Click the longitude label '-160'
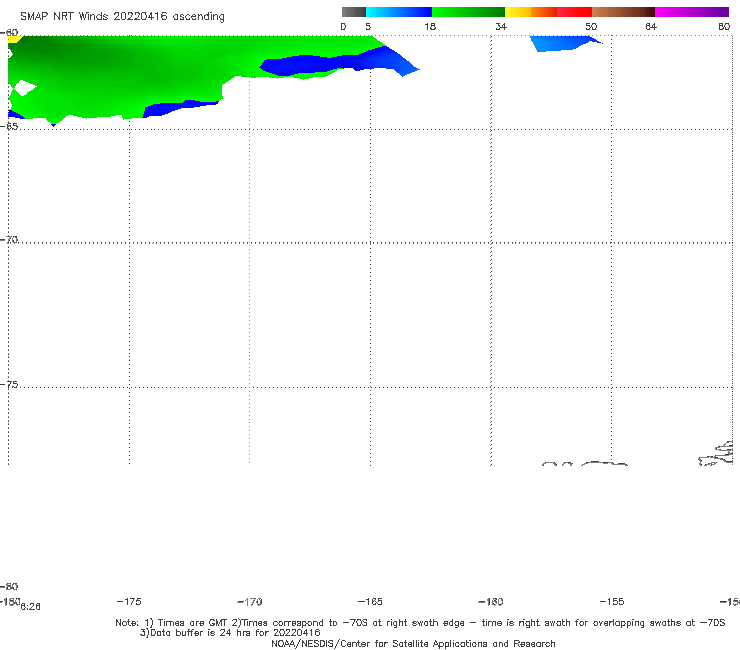This screenshot has height=650, width=740. click(x=491, y=602)
